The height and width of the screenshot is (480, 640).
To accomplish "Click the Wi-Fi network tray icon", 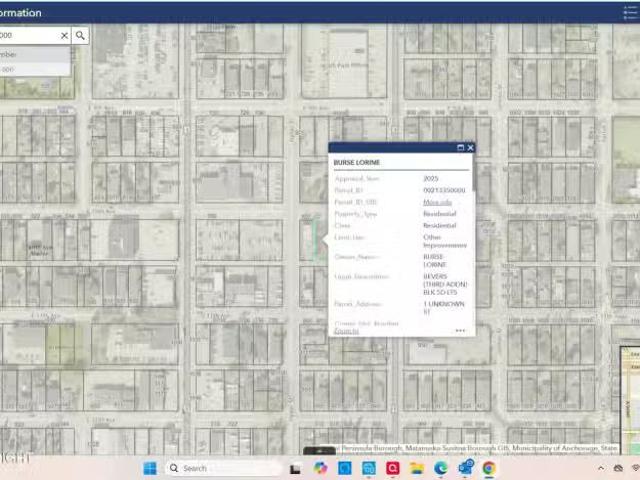I will (635, 468).
